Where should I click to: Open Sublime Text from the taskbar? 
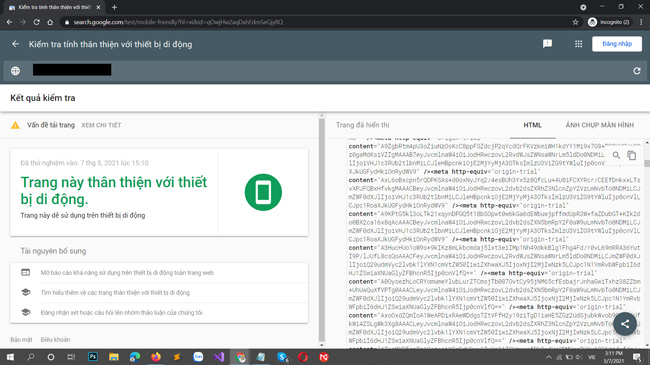coord(177,357)
